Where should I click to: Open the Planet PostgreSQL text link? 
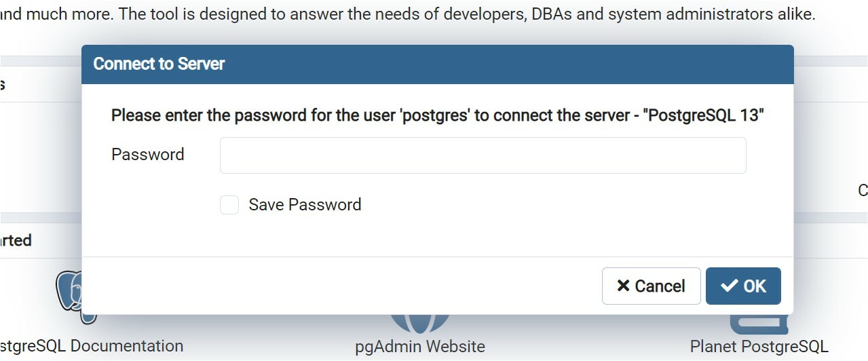[x=759, y=347]
